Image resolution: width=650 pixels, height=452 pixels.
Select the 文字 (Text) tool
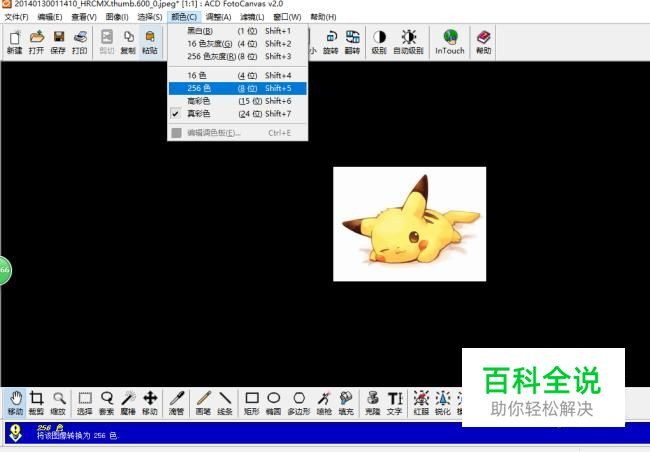(394, 403)
